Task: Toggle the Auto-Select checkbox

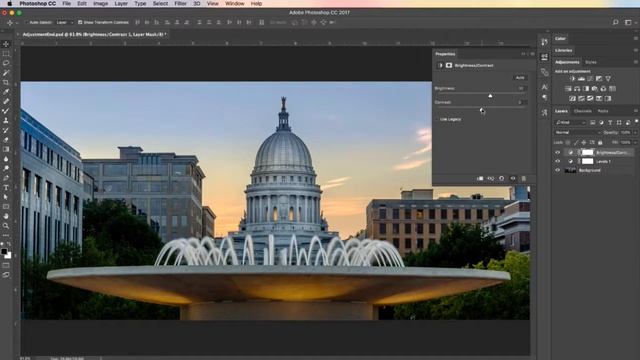Action: [x=26, y=22]
